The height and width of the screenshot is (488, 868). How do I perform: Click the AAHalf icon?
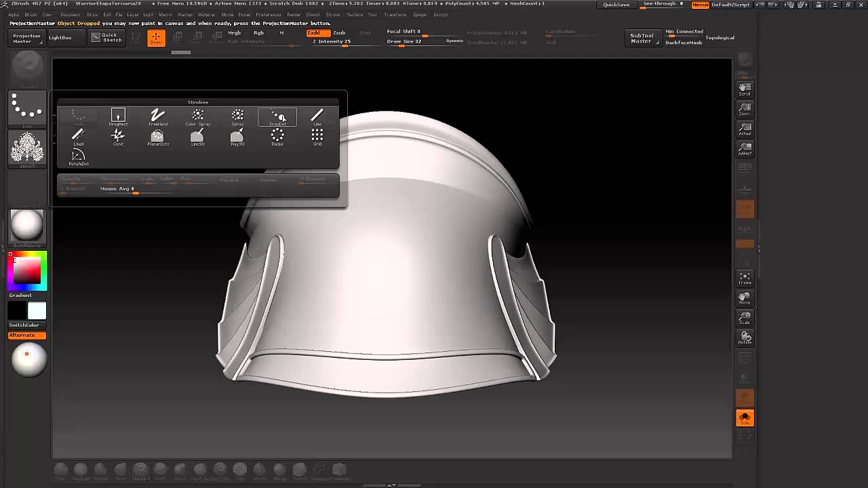[745, 148]
